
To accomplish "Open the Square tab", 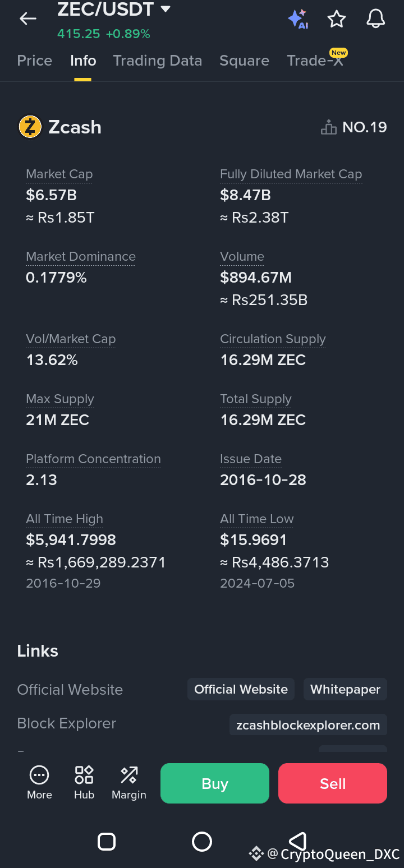I will click(x=244, y=61).
